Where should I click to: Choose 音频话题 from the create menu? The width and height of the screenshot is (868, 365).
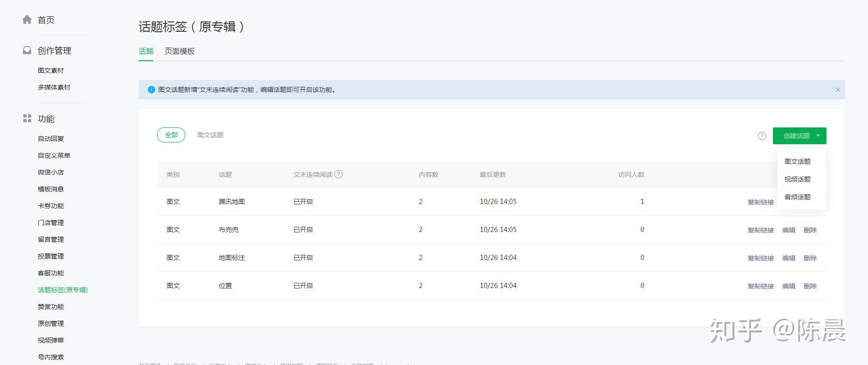pyautogui.click(x=797, y=197)
